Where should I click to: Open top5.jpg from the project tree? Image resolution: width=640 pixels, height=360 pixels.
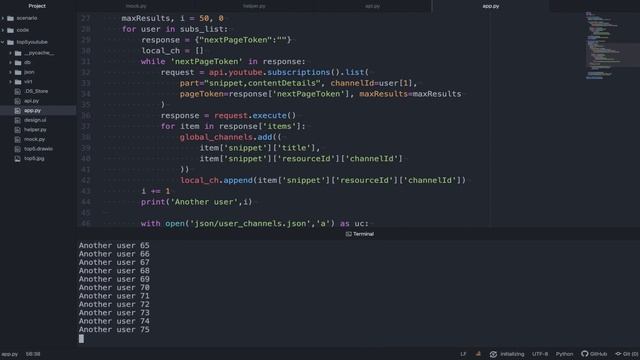34,159
